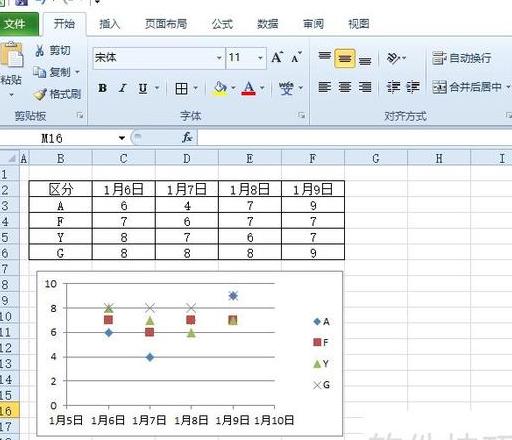Select column G header
Screen dimensions: 512x440
pyautogui.click(x=376, y=158)
